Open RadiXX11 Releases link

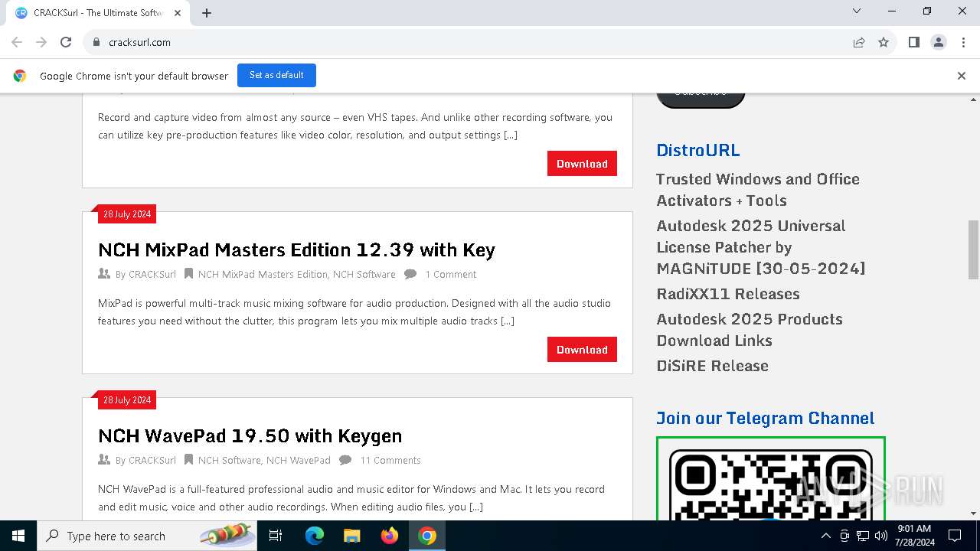point(728,294)
